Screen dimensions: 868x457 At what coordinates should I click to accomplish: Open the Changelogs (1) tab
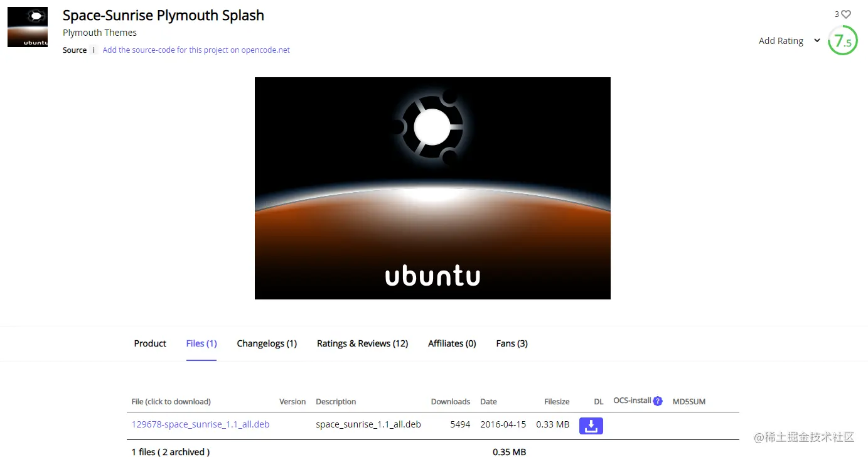point(267,343)
